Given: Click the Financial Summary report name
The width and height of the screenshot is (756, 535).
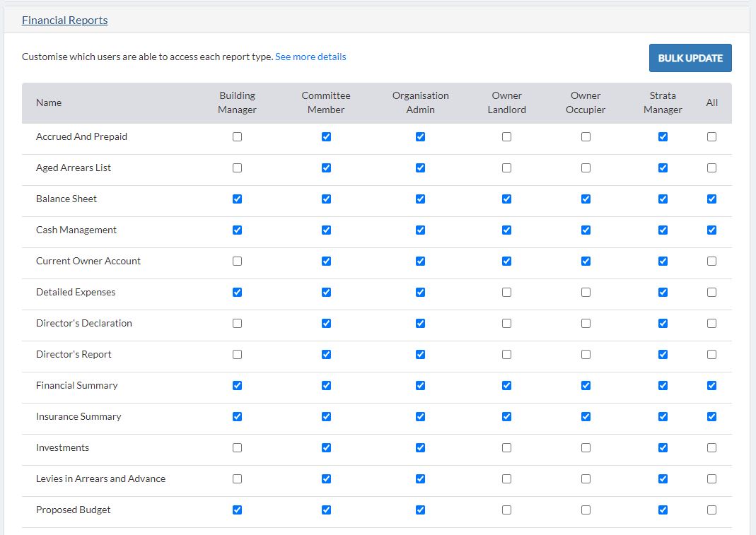Looking at the screenshot, I should pos(76,386).
